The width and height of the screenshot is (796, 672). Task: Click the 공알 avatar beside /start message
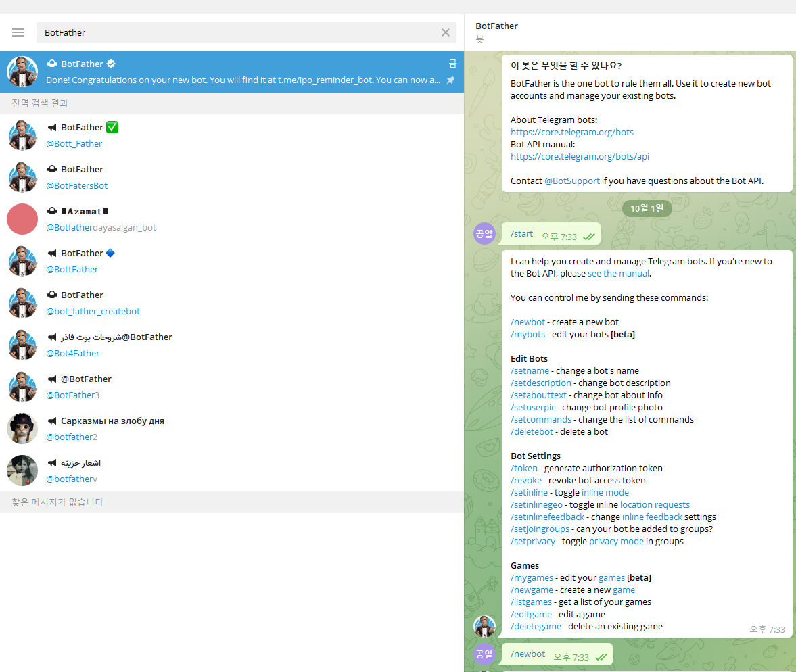tap(484, 233)
